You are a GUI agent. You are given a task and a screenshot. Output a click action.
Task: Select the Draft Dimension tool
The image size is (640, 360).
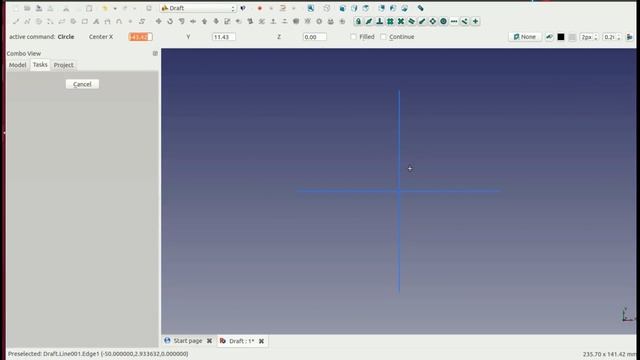[107, 21]
